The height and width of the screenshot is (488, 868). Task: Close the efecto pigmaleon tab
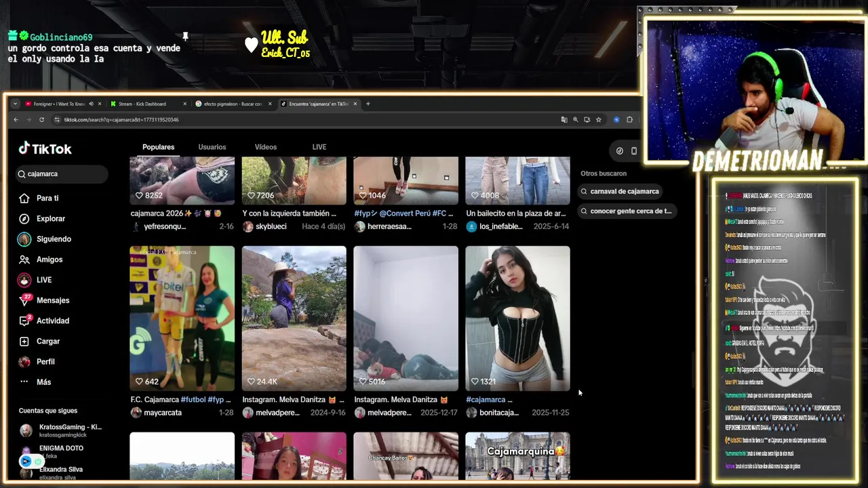[x=270, y=104]
